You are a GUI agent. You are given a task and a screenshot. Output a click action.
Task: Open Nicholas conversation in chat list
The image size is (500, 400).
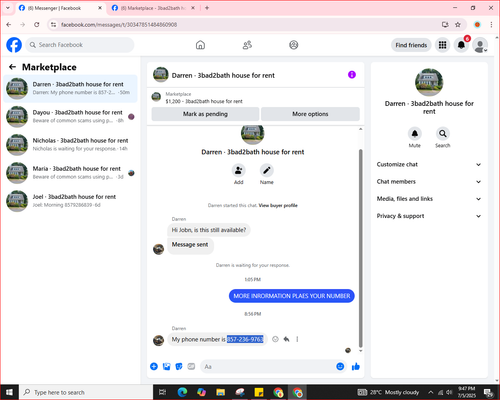[70, 144]
